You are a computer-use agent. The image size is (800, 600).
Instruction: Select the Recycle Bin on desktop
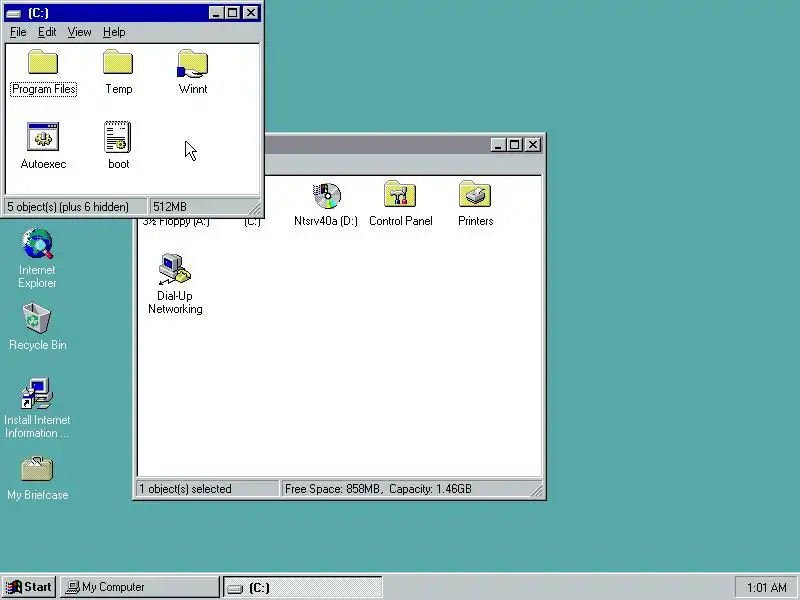37,327
